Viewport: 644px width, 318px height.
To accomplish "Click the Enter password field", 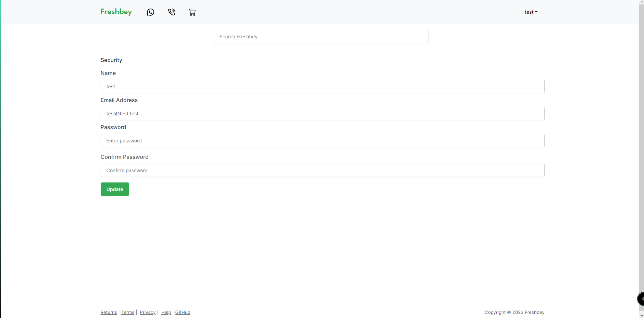I will click(x=322, y=141).
